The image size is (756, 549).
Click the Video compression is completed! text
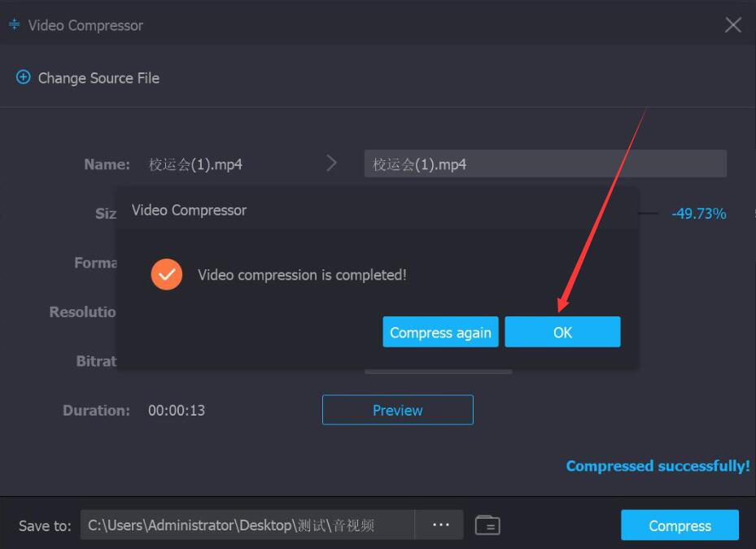coord(302,275)
